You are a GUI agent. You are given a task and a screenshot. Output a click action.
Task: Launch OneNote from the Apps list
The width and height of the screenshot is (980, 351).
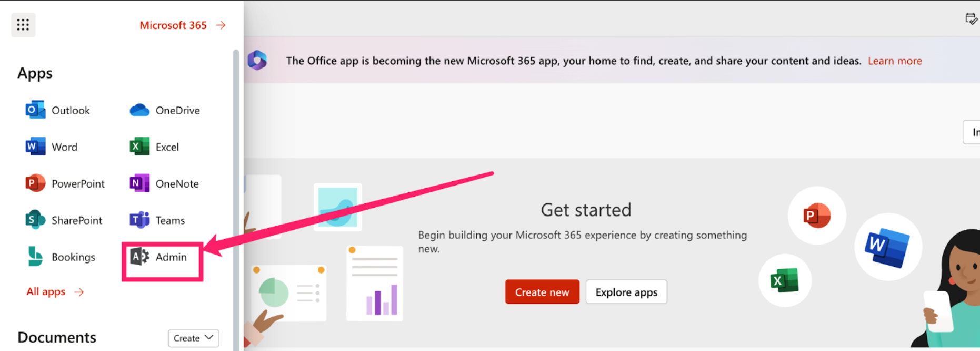(x=164, y=183)
